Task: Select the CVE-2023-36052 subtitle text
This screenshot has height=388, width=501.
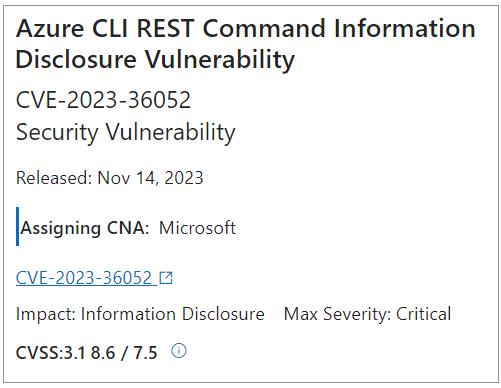Action: [103, 100]
